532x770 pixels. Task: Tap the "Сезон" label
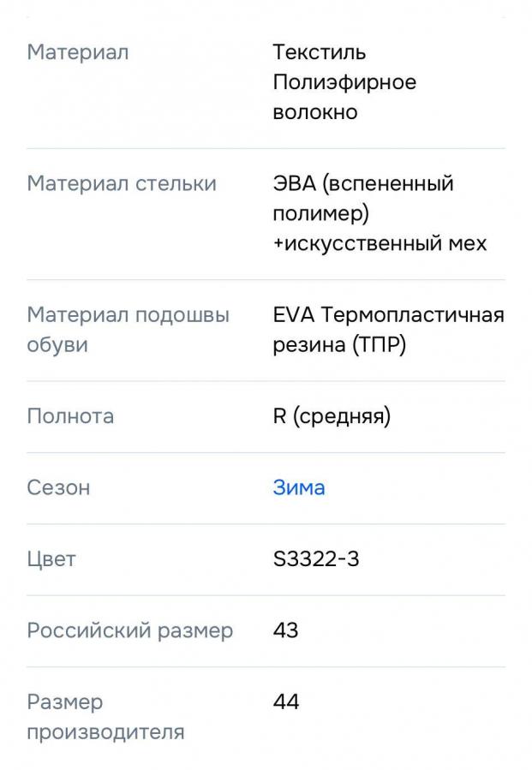tap(58, 487)
